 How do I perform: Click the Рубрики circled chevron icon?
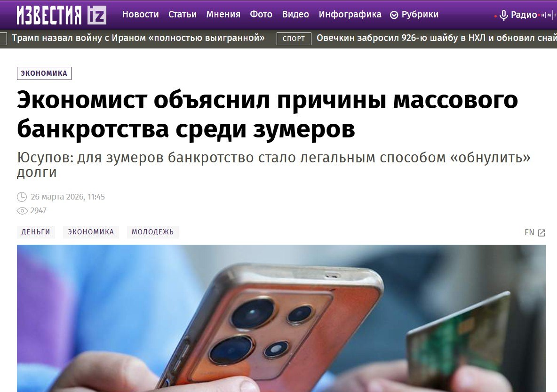[x=394, y=15]
